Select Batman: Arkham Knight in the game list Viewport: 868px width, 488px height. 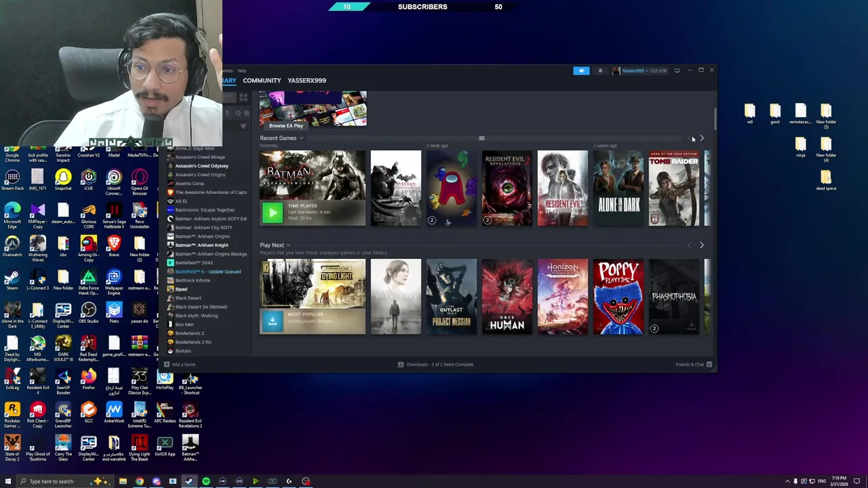point(201,245)
